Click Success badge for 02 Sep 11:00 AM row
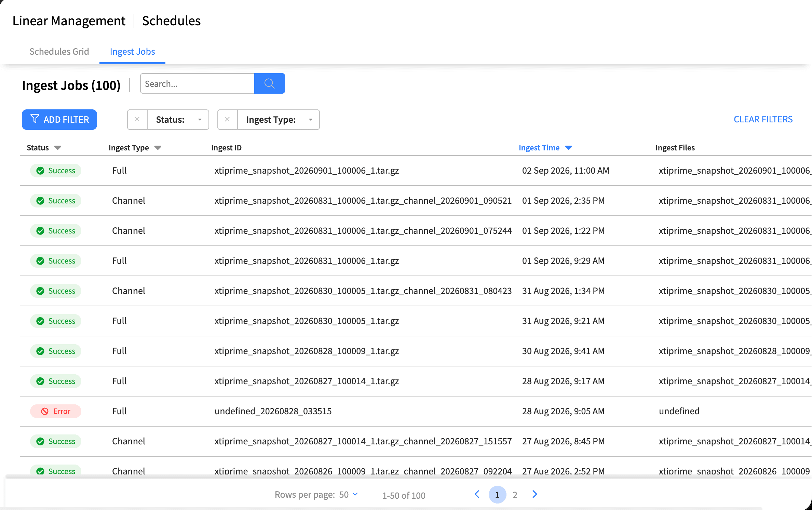The image size is (812, 510). point(56,171)
